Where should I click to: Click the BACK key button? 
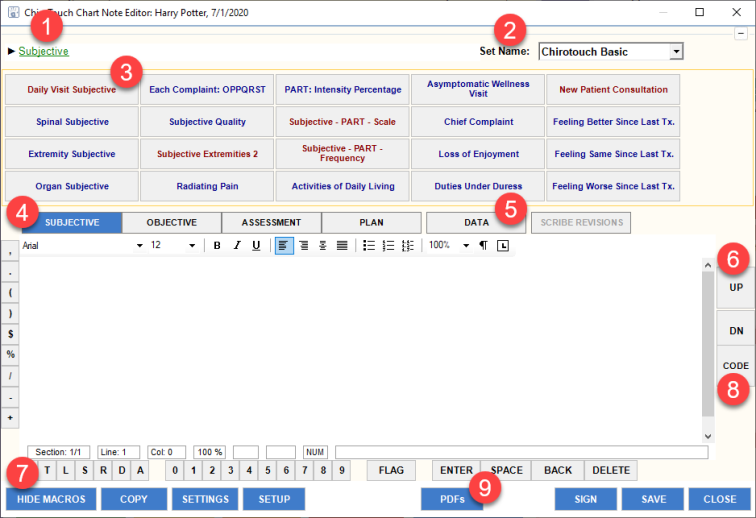(x=558, y=470)
